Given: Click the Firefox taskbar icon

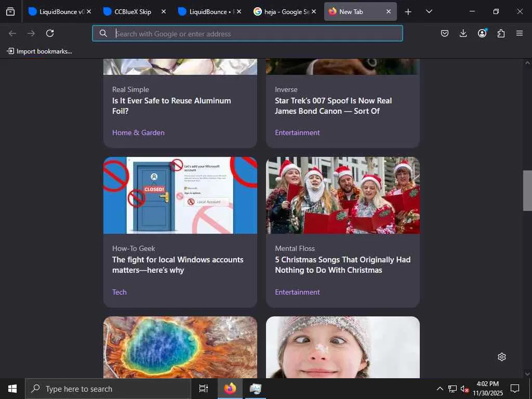Looking at the screenshot, I should pos(230,389).
